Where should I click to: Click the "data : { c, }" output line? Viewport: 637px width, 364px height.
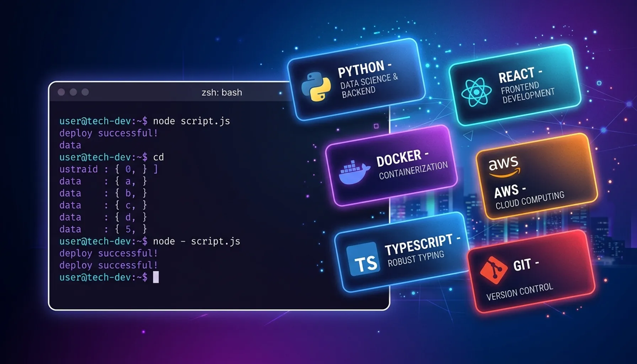pos(103,205)
